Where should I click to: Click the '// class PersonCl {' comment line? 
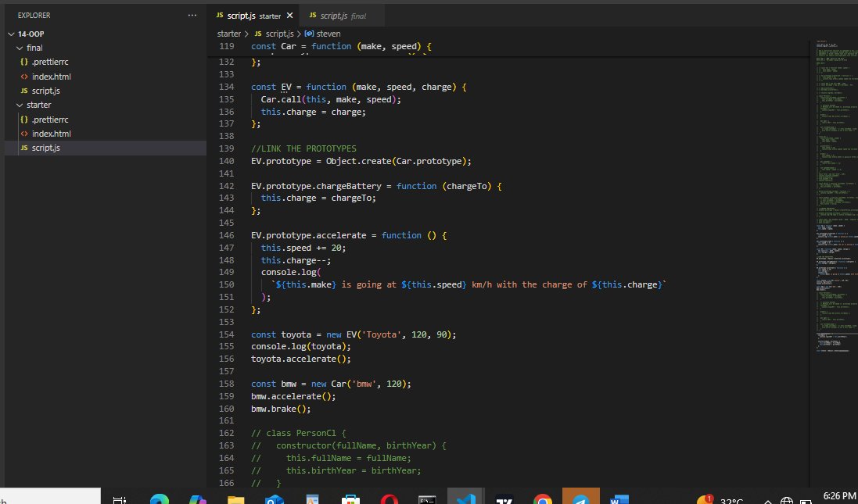299,434
